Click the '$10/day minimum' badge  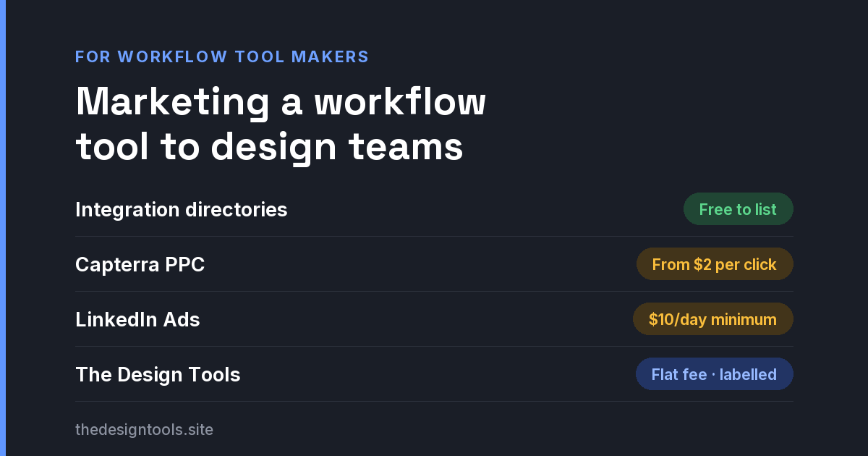click(x=713, y=319)
